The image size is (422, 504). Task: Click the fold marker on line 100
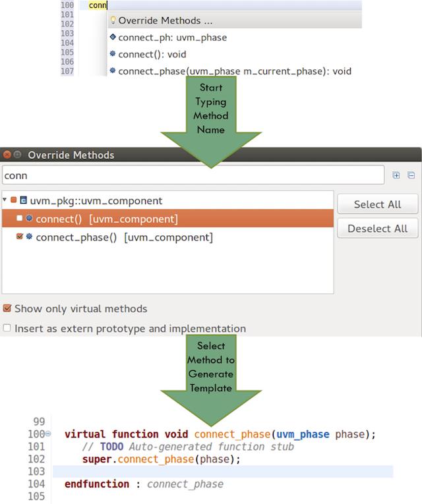[48, 434]
